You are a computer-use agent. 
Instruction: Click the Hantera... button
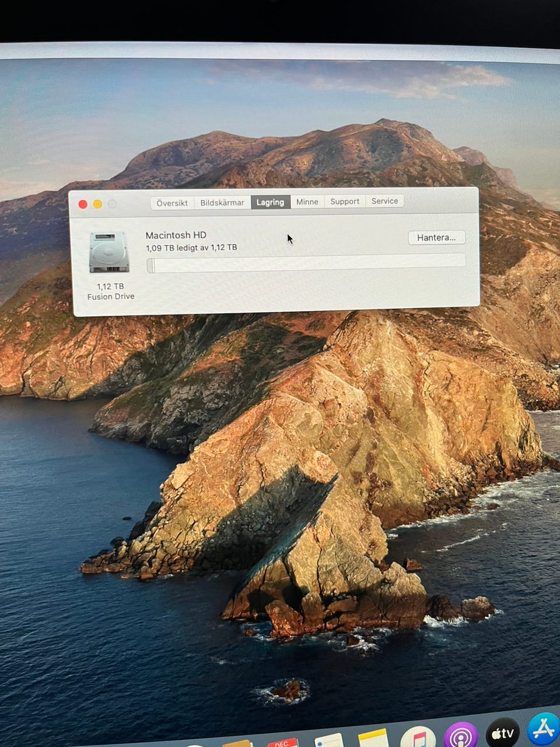436,238
